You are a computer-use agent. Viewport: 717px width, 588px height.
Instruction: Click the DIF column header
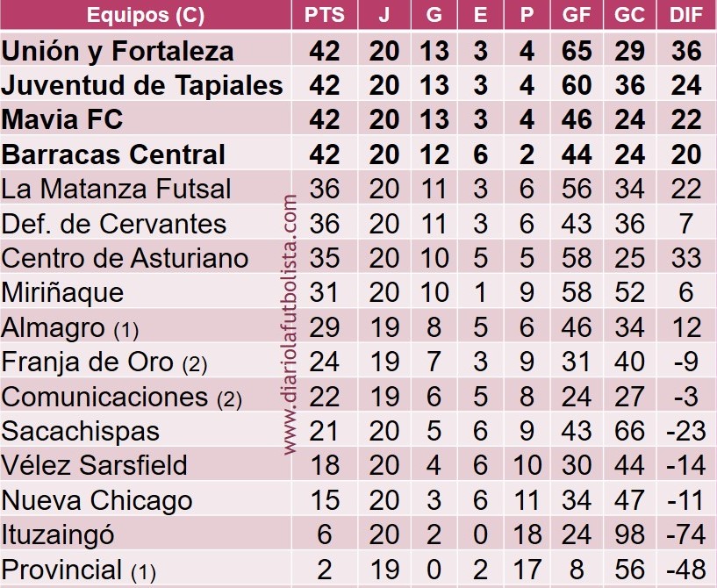[x=686, y=15]
